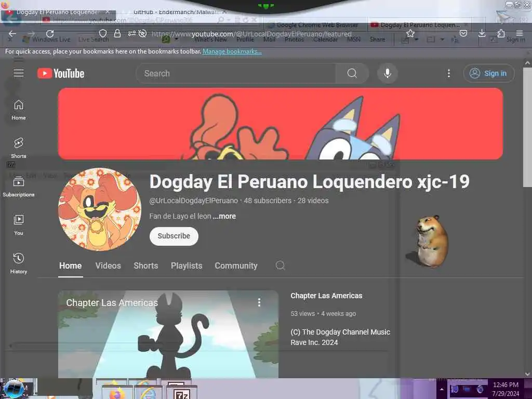Open the channel Shorts tab

[145, 265]
